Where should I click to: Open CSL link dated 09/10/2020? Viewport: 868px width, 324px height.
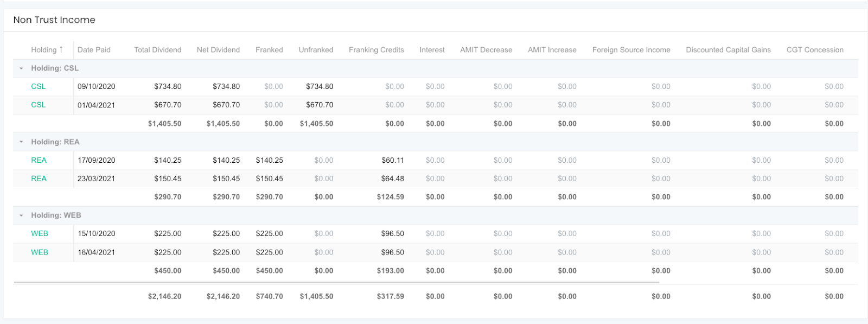[x=38, y=86]
